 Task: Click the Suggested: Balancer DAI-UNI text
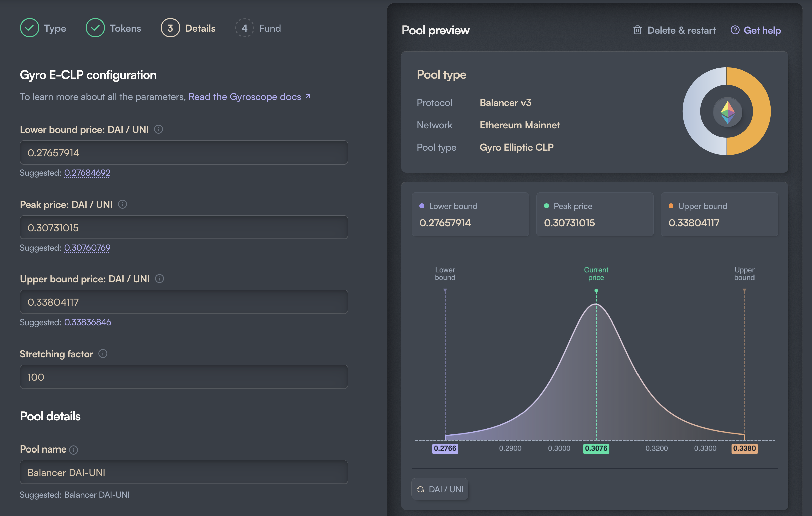pos(75,495)
